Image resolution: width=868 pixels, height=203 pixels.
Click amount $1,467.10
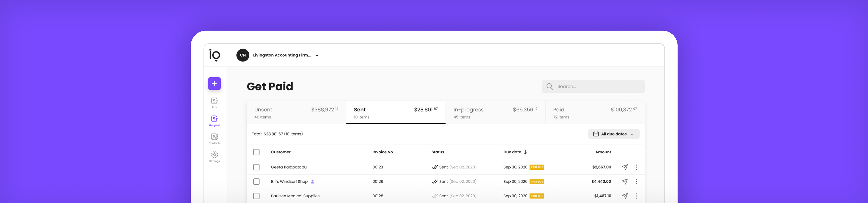[602, 196]
